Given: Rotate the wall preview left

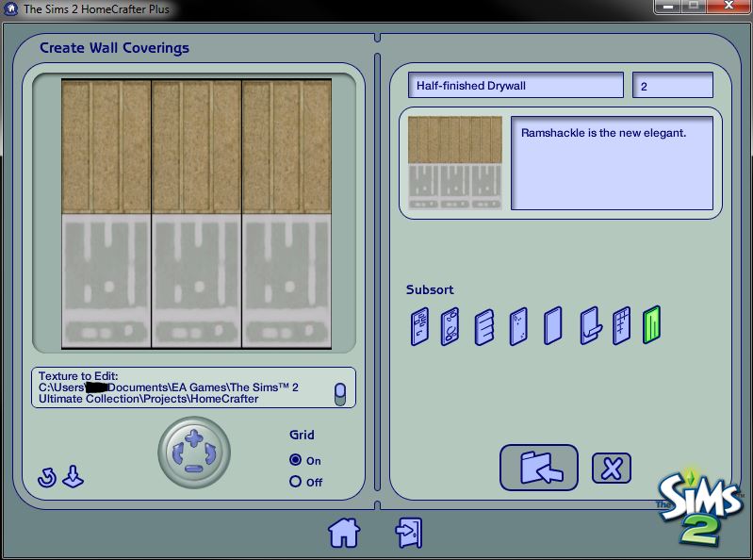Looking at the screenshot, I should coord(177,453).
